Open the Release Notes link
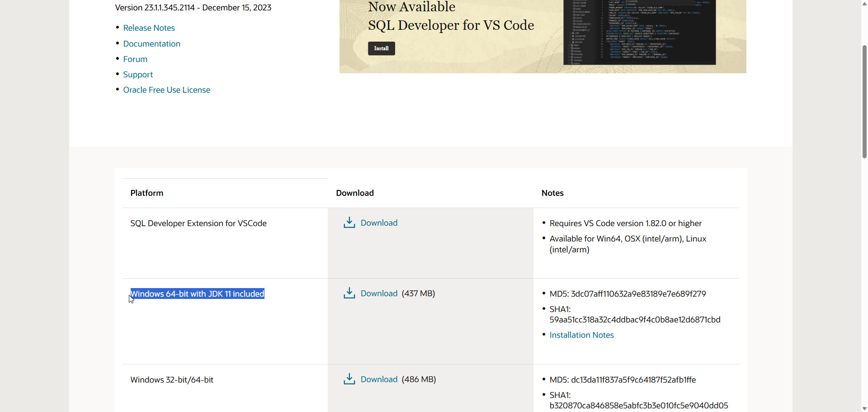This screenshot has height=412, width=868. [x=149, y=28]
